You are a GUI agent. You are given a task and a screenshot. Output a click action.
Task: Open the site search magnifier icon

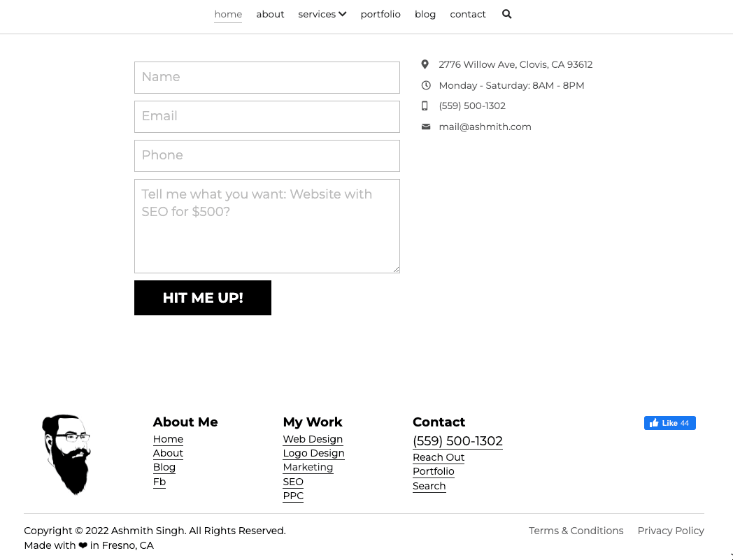click(506, 14)
